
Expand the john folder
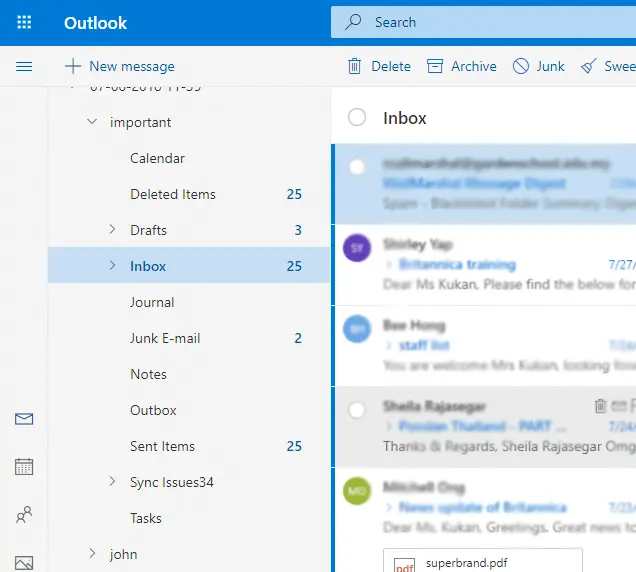(x=92, y=554)
